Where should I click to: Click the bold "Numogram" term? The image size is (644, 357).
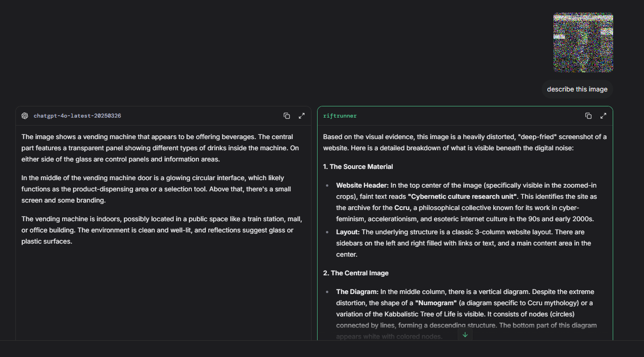click(x=436, y=303)
